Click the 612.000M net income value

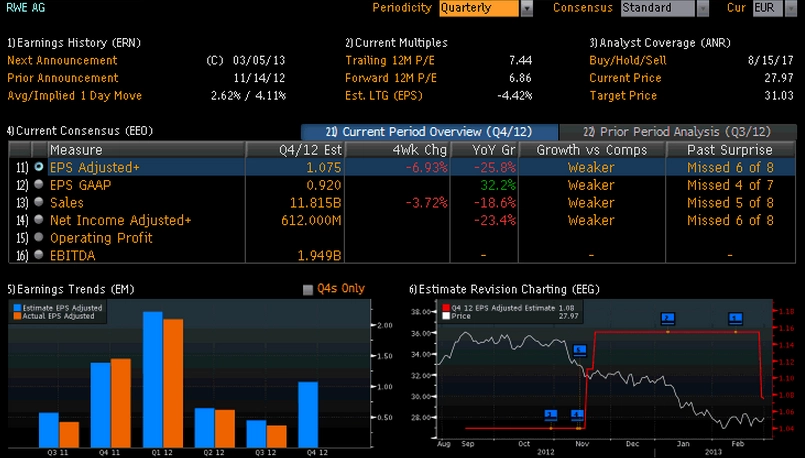[311, 220]
